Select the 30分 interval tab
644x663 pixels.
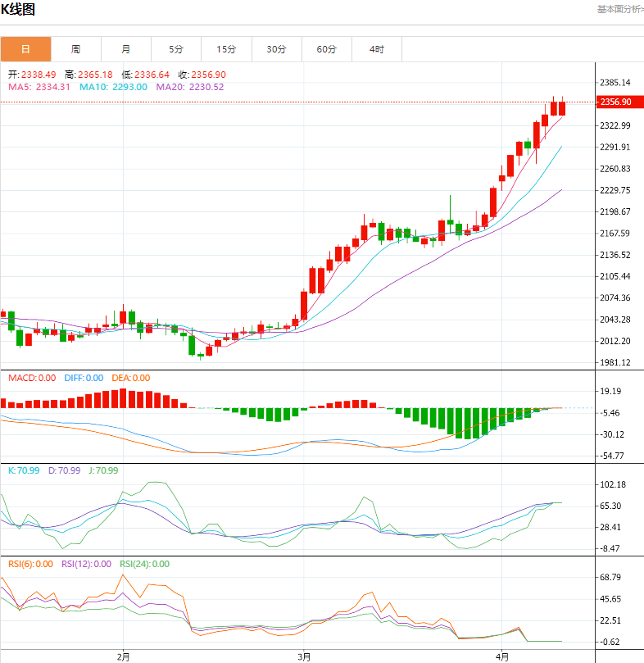tap(276, 49)
